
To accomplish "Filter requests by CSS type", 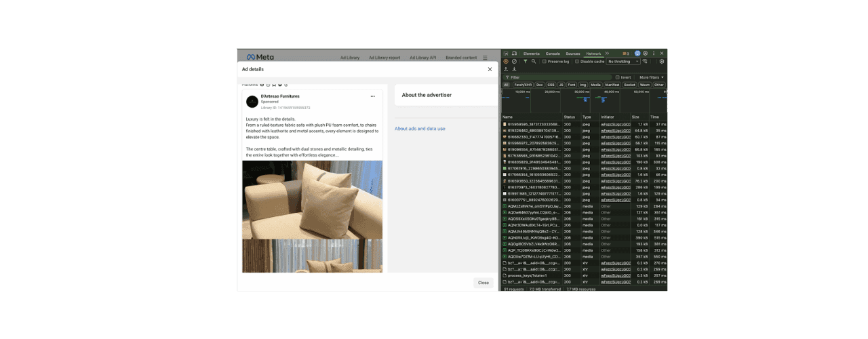I will coord(551,85).
